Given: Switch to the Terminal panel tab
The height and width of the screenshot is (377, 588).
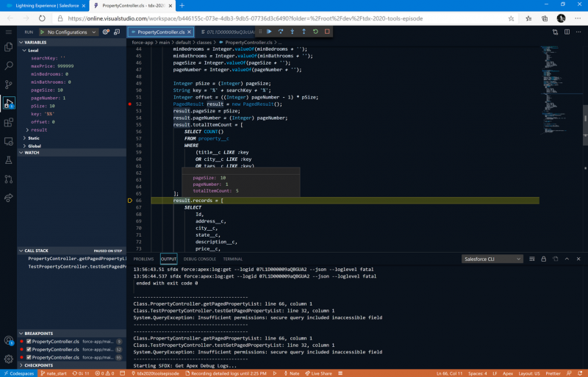Looking at the screenshot, I should click(x=233, y=259).
